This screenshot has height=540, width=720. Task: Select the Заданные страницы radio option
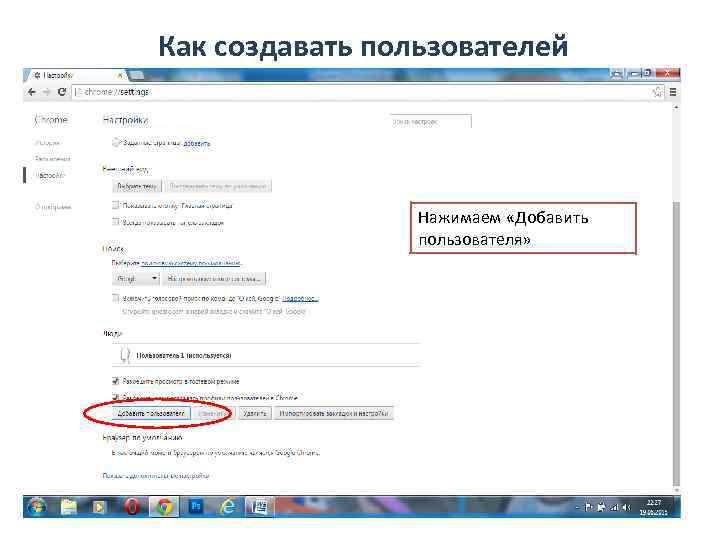(x=116, y=143)
